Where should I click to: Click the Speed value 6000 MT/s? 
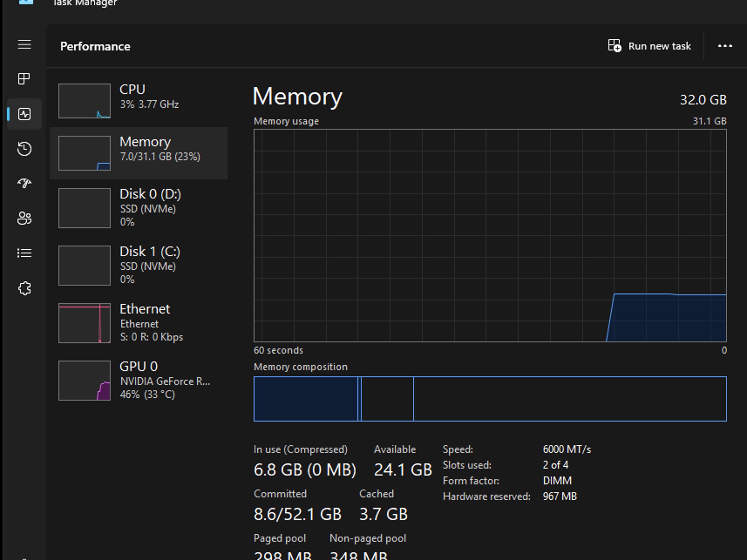tap(567, 449)
